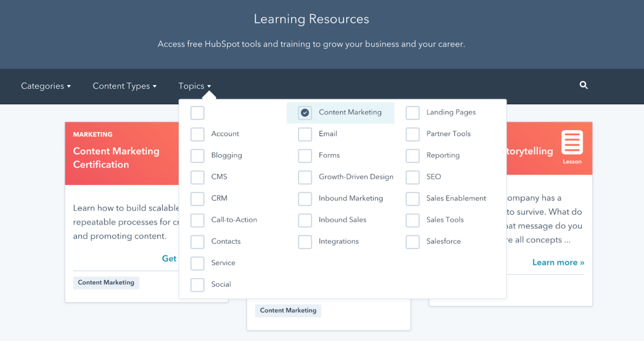
Task: Open the site search
Action: point(583,85)
